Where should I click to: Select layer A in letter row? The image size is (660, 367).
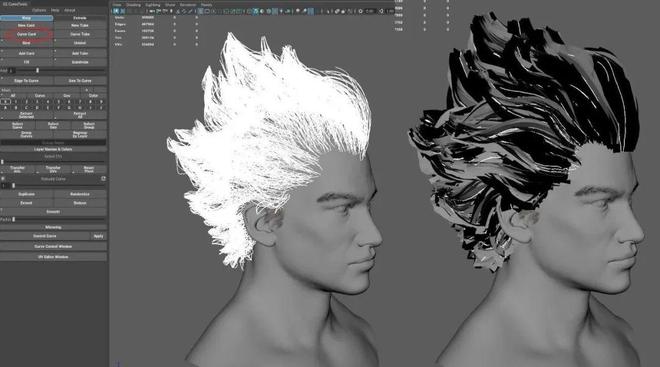(x=5, y=108)
